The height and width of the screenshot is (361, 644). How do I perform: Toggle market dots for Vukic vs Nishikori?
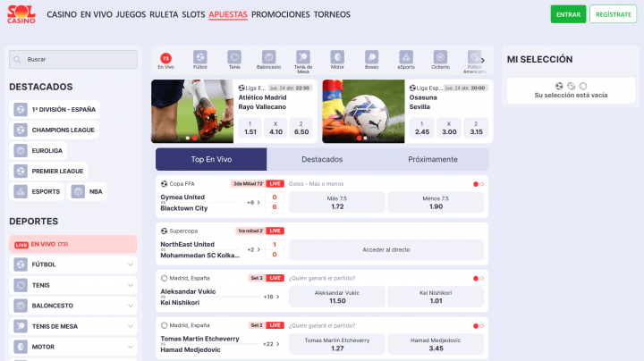point(479,279)
